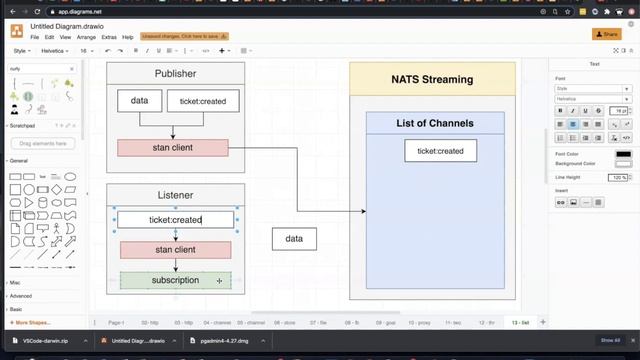Open the View menu
Viewport: 640px width, 360px height.
coord(65,37)
